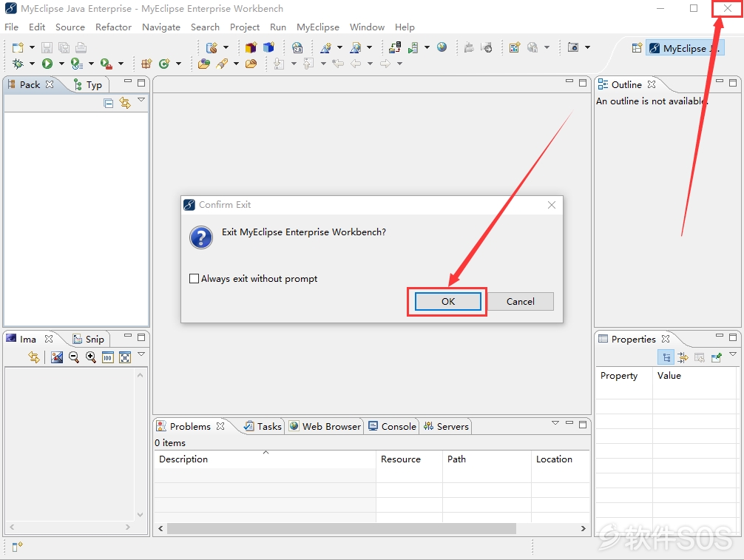Switch to the Snip tab

click(89, 340)
